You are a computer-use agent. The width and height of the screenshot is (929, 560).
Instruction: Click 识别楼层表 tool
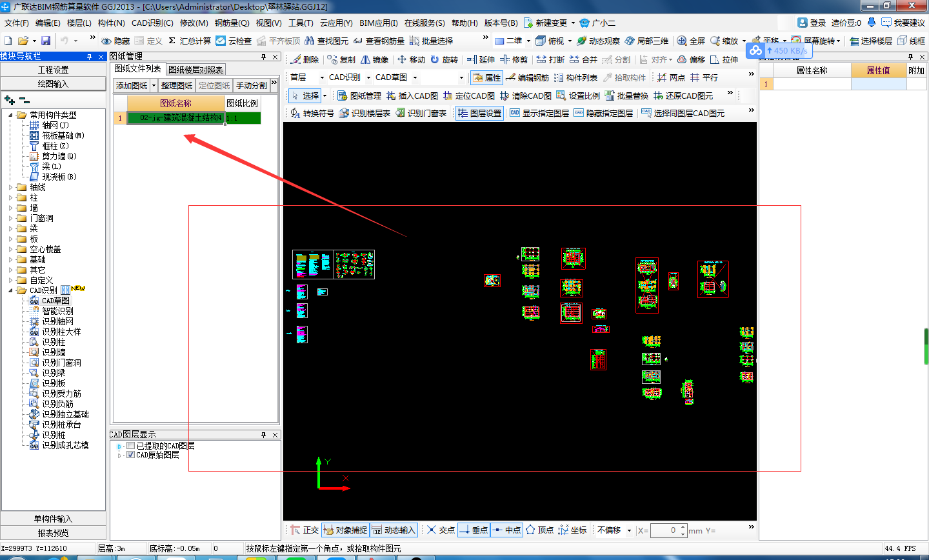pyautogui.click(x=365, y=113)
